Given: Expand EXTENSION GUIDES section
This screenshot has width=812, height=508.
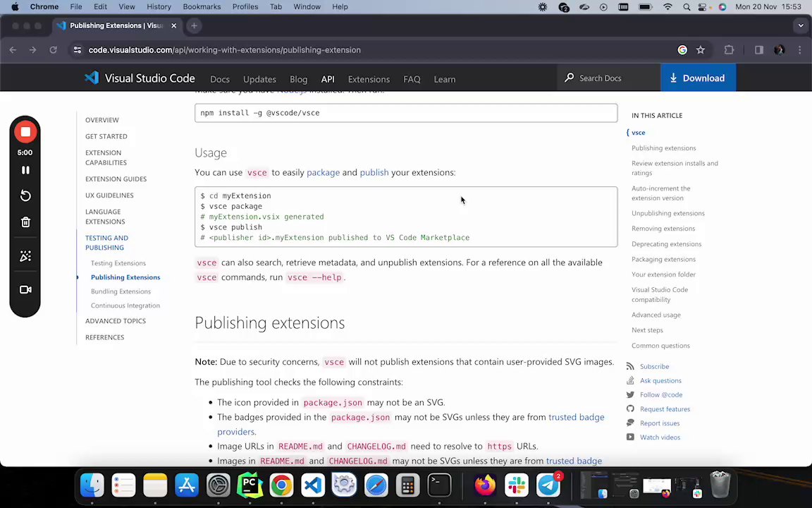Looking at the screenshot, I should 116,179.
